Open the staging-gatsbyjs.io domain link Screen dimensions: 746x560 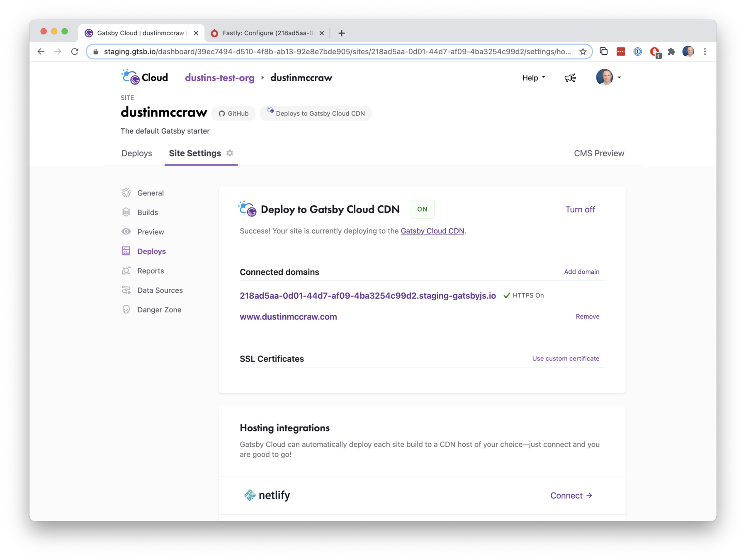(x=368, y=296)
